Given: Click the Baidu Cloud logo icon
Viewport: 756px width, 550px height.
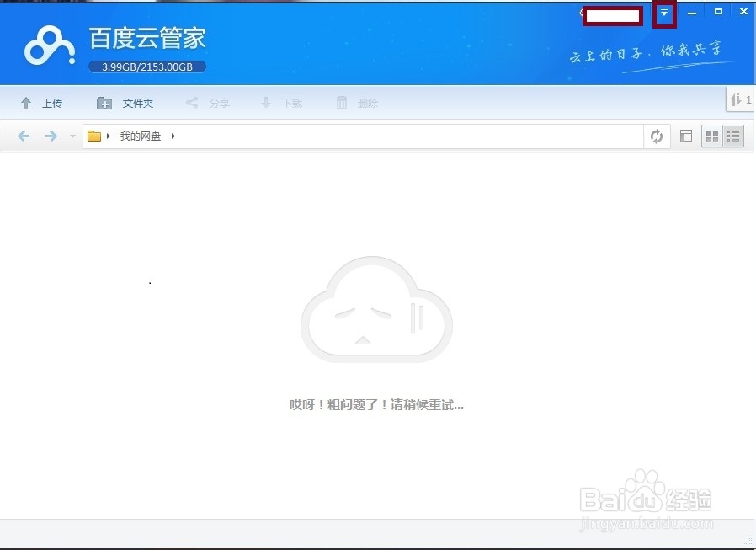Looking at the screenshot, I should 48,43.
